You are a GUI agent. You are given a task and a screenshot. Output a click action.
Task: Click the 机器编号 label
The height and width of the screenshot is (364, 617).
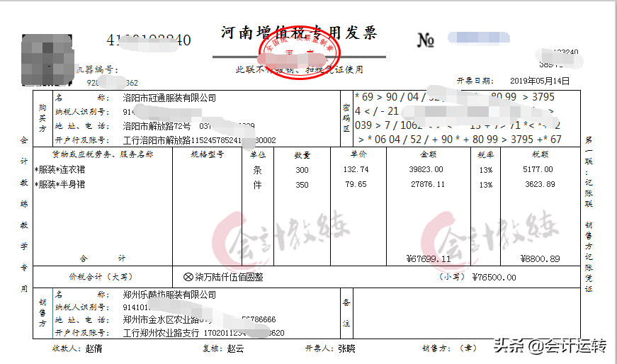tap(96, 69)
